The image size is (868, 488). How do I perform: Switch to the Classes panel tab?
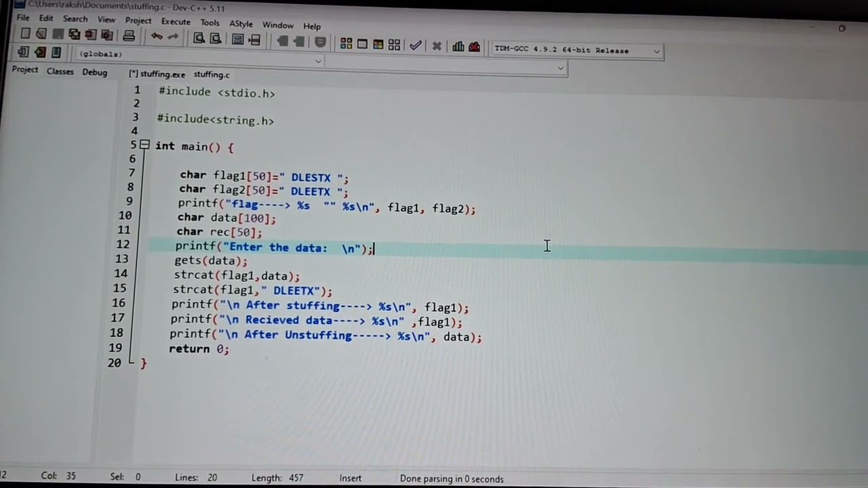coord(60,71)
